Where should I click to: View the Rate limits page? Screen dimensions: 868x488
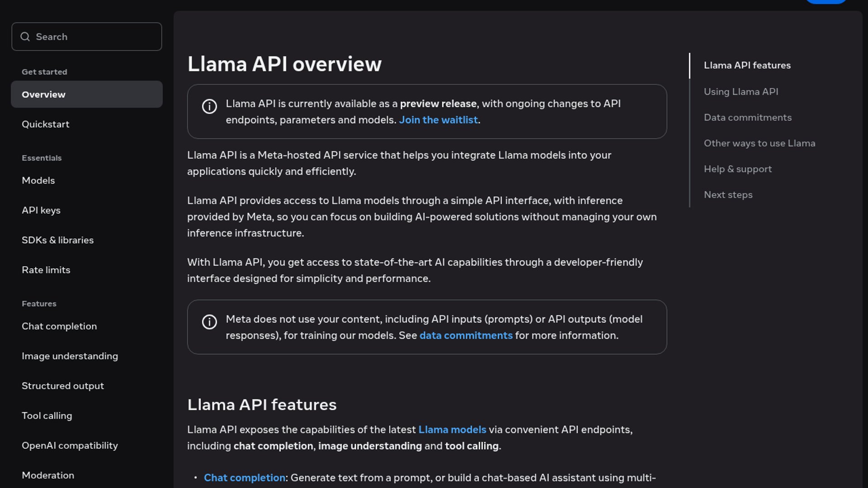pyautogui.click(x=46, y=270)
